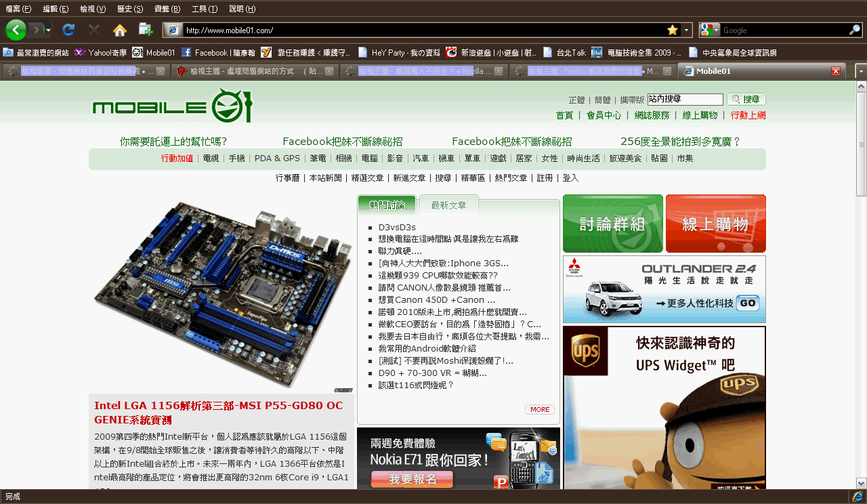Open the Intel LGA 1156 article headline
Viewport: 867px width, 504px height.
[219, 413]
